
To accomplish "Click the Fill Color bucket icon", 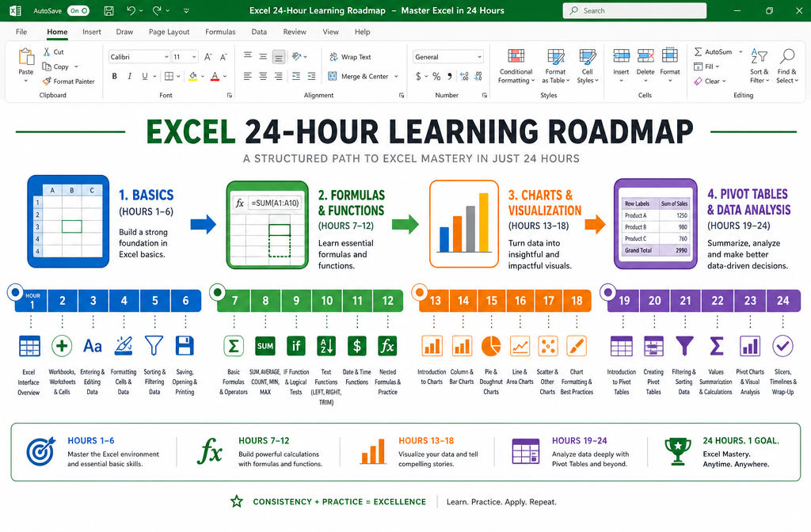I will click(192, 76).
